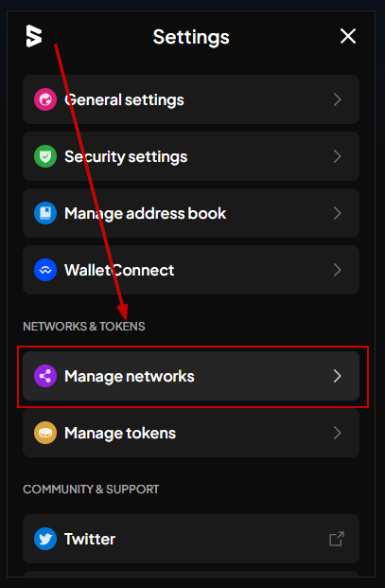Click the gold coin Manage tokens icon
This screenshot has height=588, width=385.
45,433
